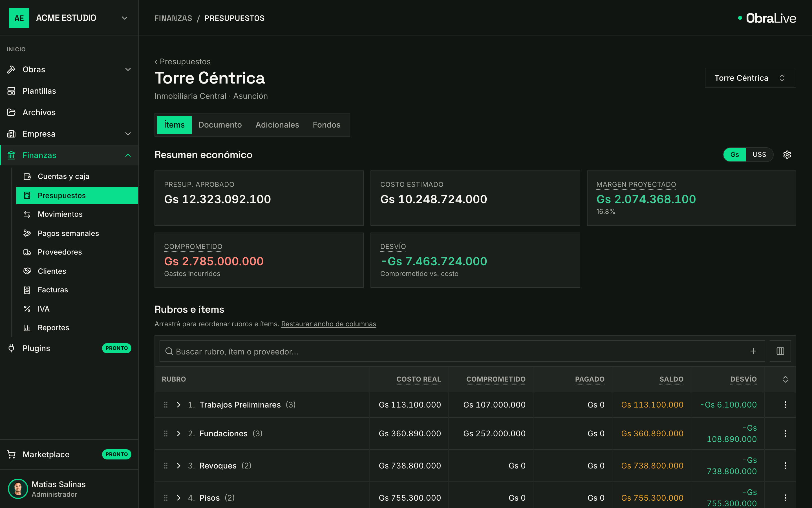Open Proveedores in Finanzas submenu
The width and height of the screenshot is (812, 508).
77,252
